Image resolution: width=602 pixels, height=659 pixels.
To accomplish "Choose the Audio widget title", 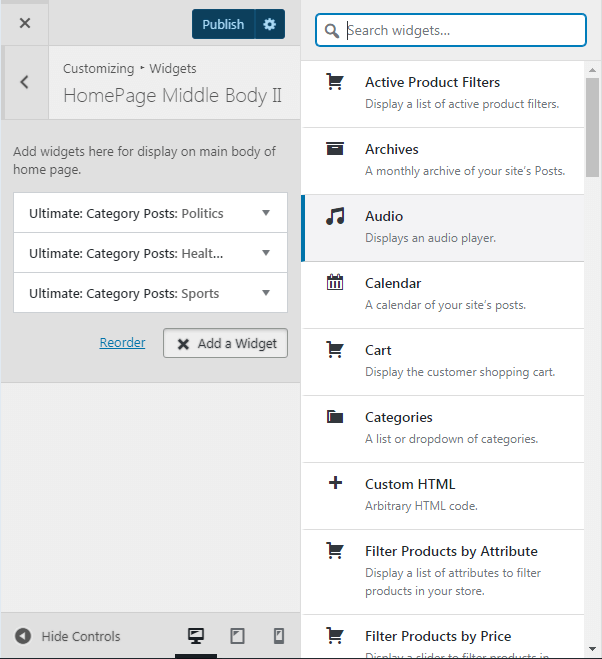I will (384, 216).
